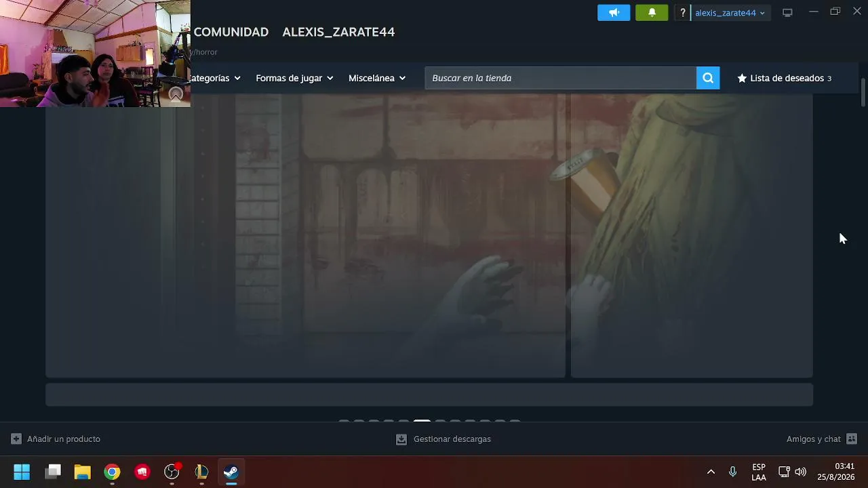868x488 pixels.
Task: Open the clock and date panel
Action: click(x=836, y=472)
